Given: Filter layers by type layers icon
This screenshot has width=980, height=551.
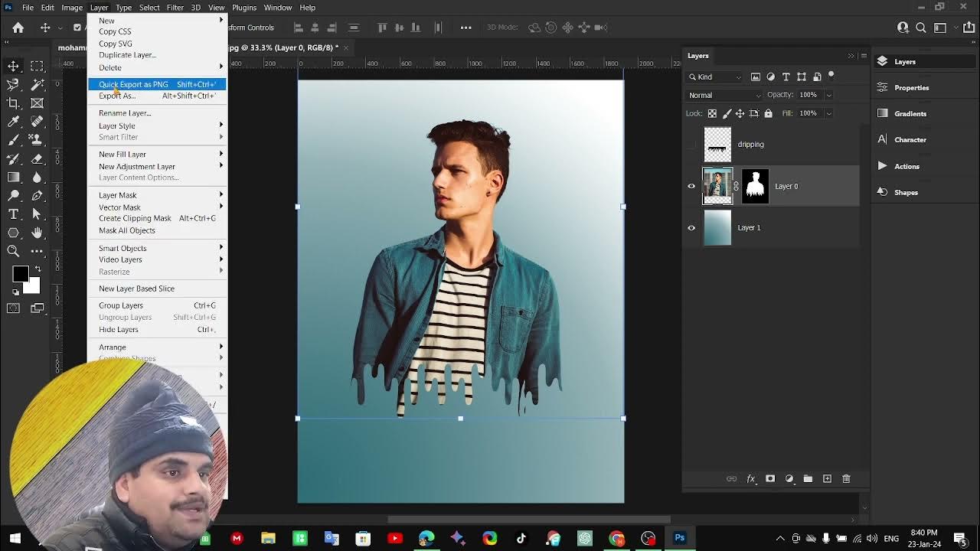Looking at the screenshot, I should (786, 77).
